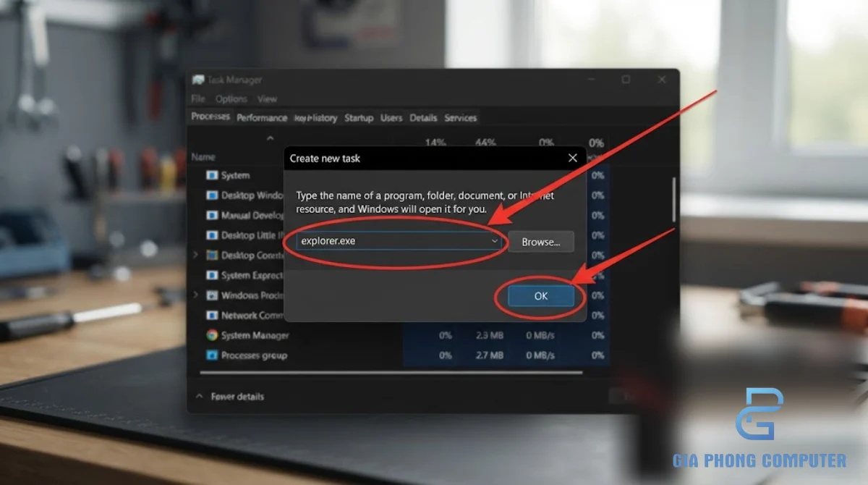
Task: Maximize the Task Manager window
Action: click(626, 80)
